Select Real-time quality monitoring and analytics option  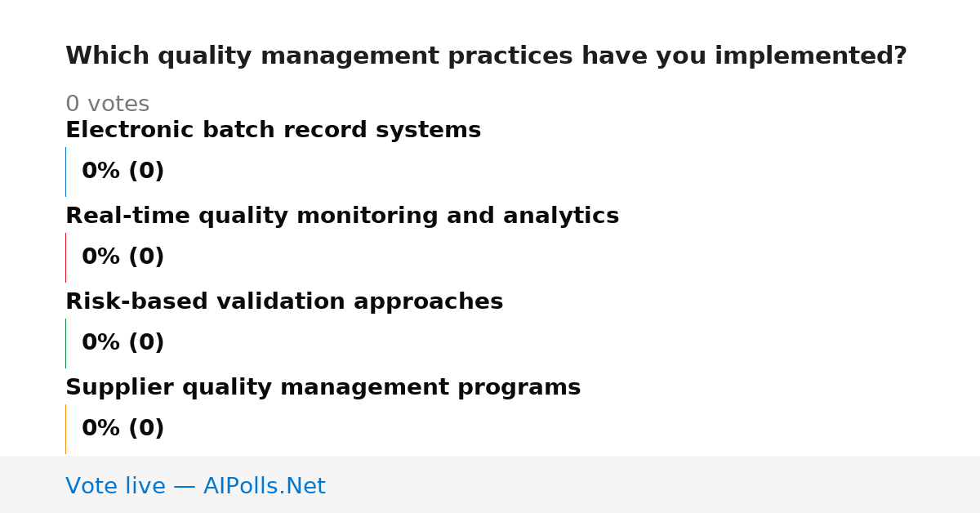(342, 216)
